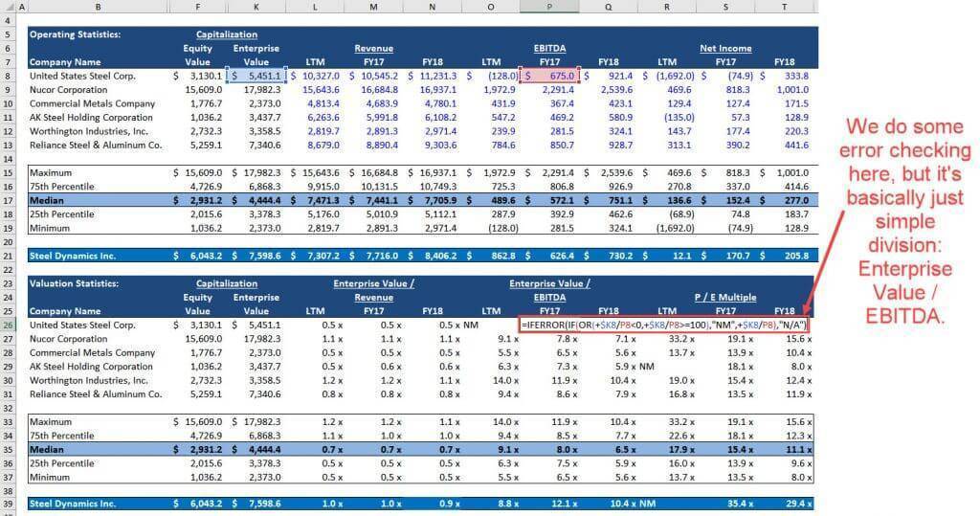Click the 'Minimum' label in row 19
This screenshot has height=516, width=980.
50,228
